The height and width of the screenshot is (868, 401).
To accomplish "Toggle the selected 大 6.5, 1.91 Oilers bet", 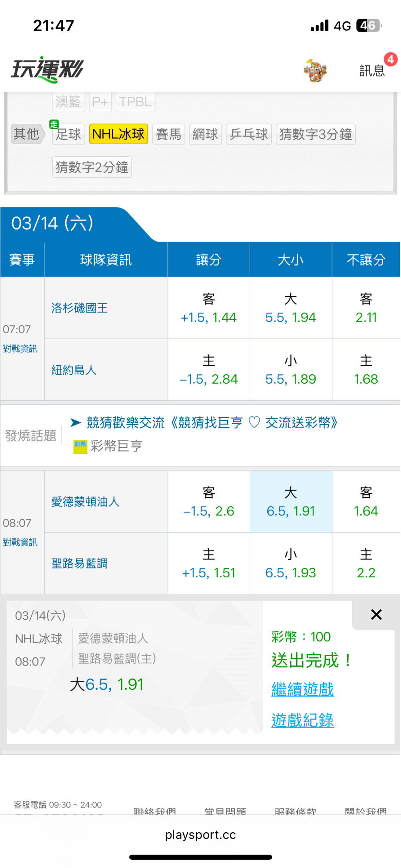I will tap(291, 502).
